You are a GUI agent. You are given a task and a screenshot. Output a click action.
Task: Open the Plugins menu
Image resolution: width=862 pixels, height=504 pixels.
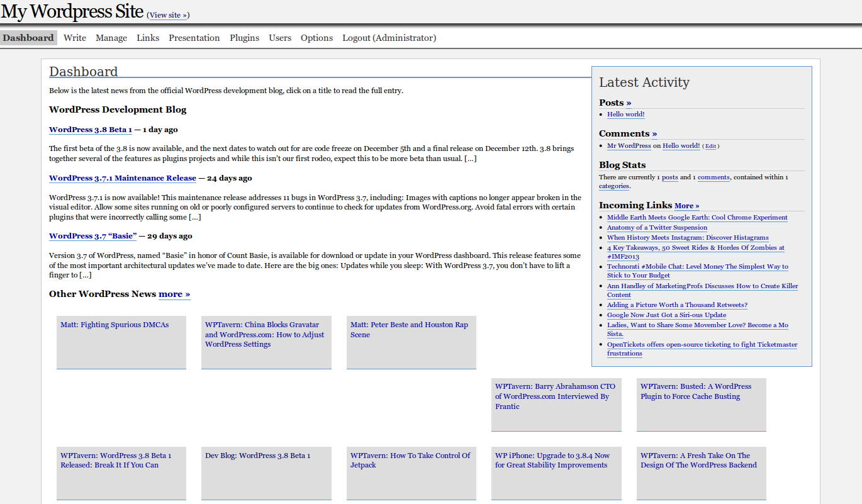pos(244,38)
